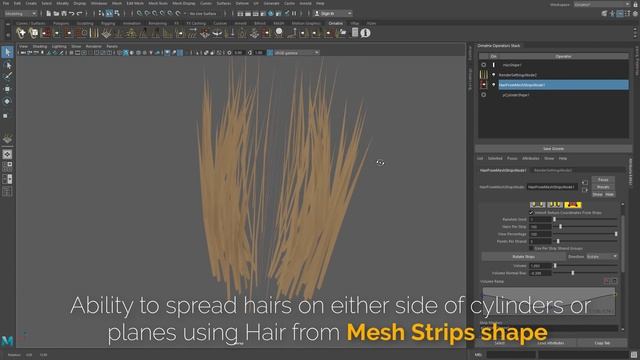
Task: Open the Workspace dropdown
Action: 602,4
